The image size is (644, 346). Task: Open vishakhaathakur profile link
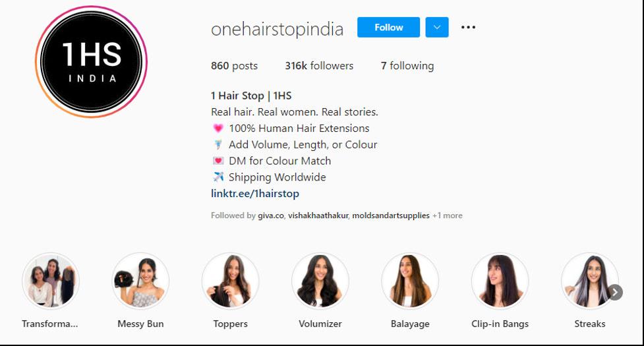pyautogui.click(x=318, y=216)
